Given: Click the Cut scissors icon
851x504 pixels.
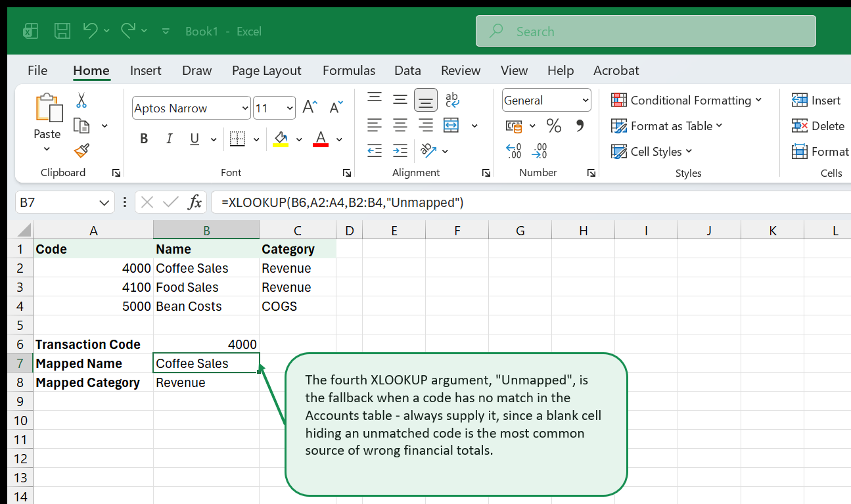Looking at the screenshot, I should tap(81, 100).
